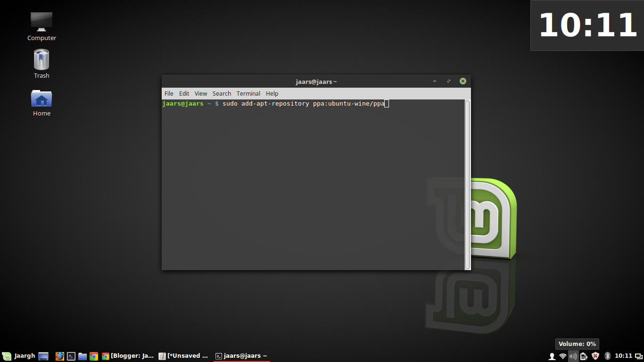The image size is (644, 362).
Task: Open the terminal Help menu
Action: 272,93
